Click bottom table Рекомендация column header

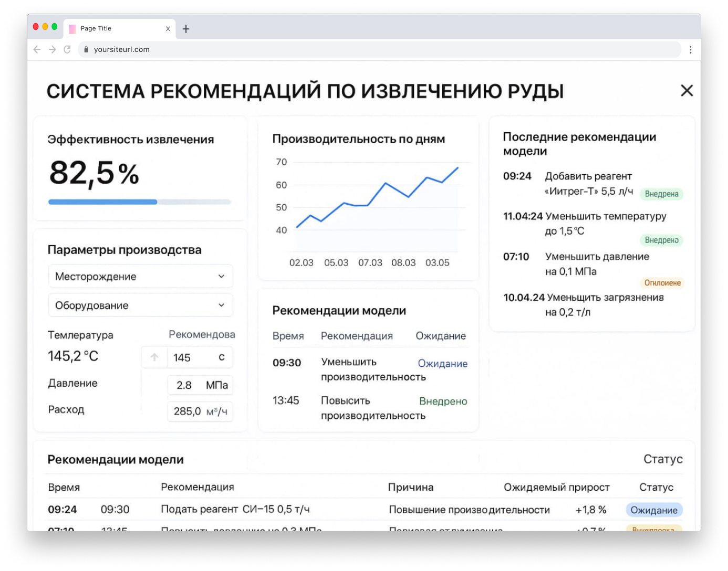coord(197,487)
